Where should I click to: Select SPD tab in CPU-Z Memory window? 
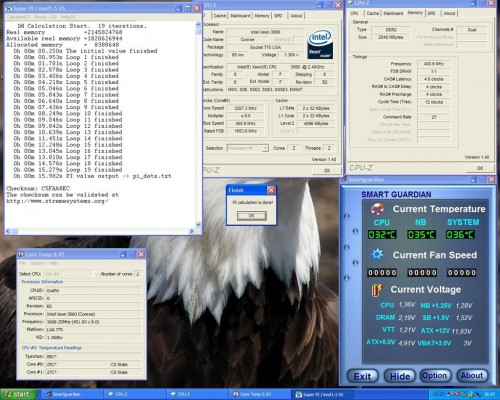[431, 13]
